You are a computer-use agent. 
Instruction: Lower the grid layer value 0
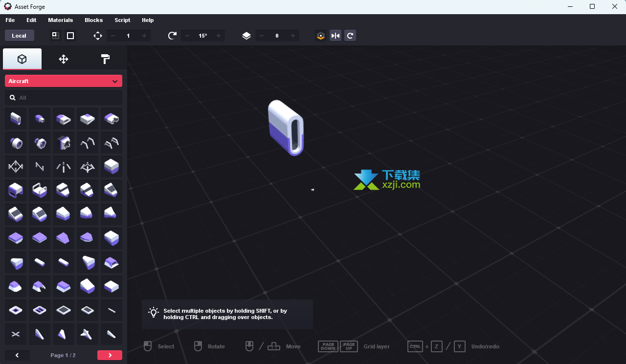261,36
